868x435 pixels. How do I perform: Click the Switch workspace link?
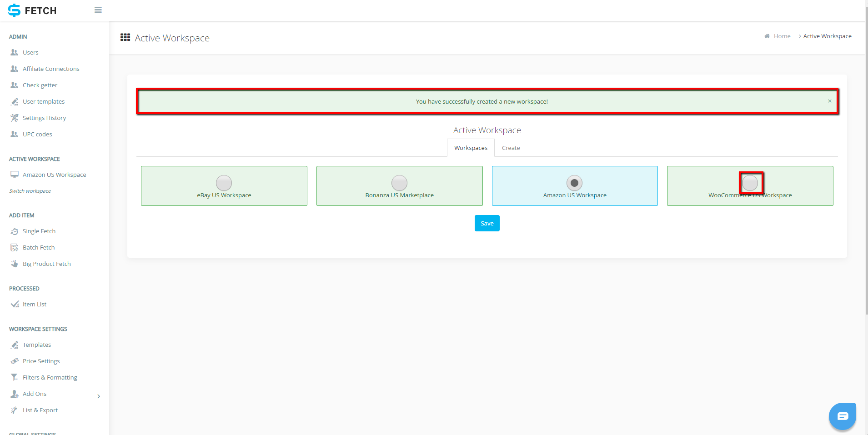tap(30, 191)
